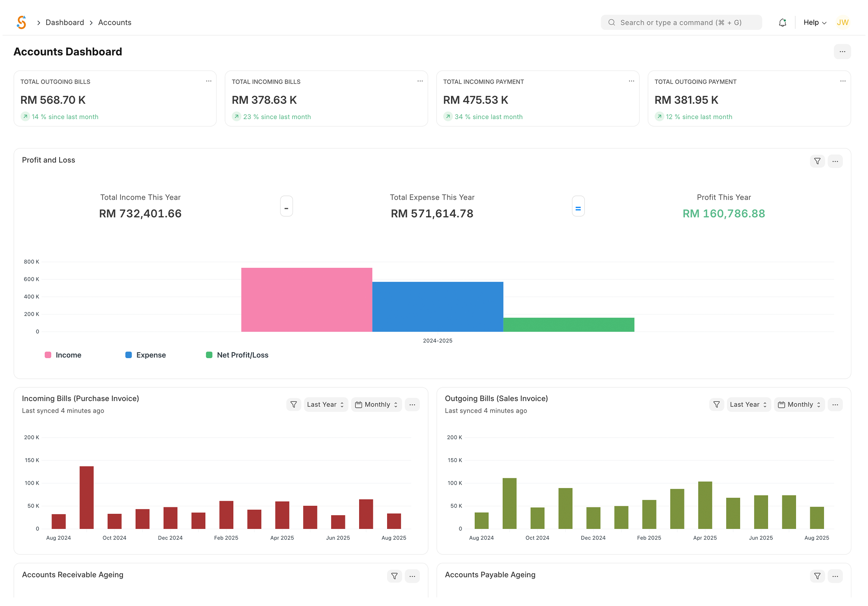Open filter for Accounts Receivable Ageing
Screen dimensions: 868x606
tap(394, 576)
